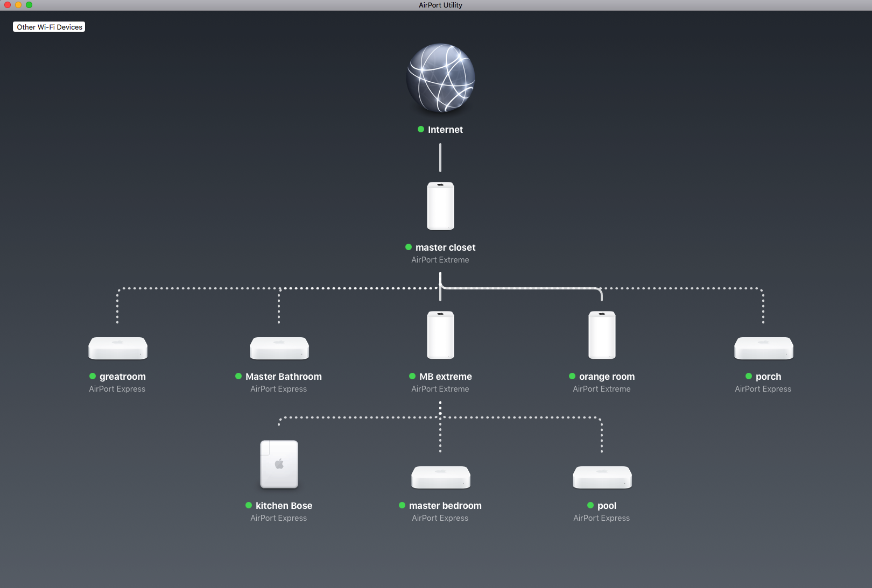Click the green status dot beside porch
The image size is (872, 588).
749,376
